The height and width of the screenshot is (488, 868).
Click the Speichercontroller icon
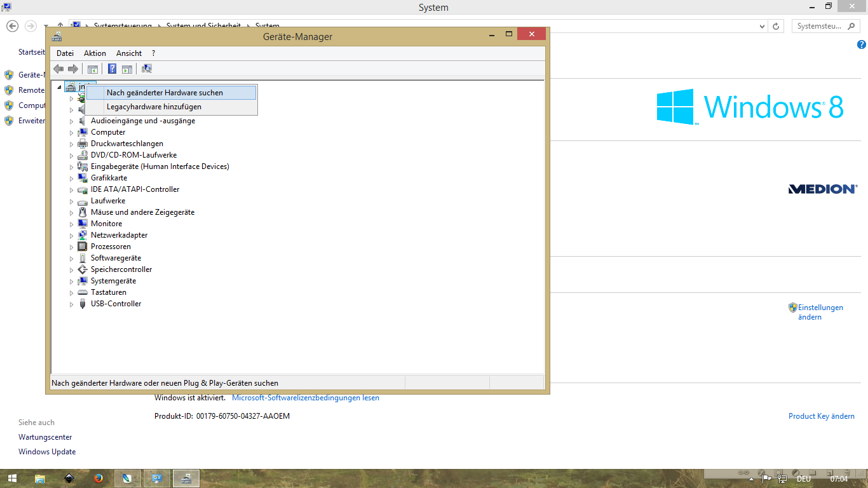coord(83,269)
